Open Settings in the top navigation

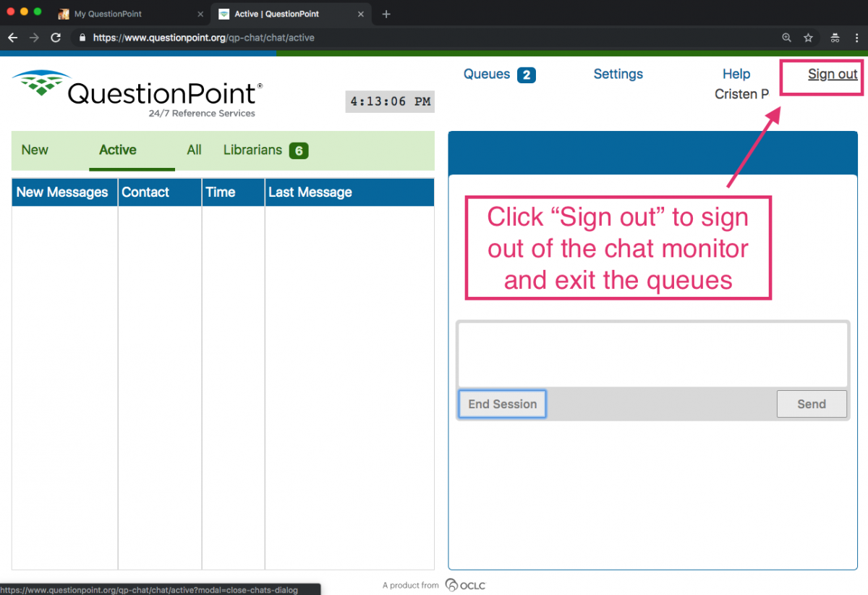[618, 74]
